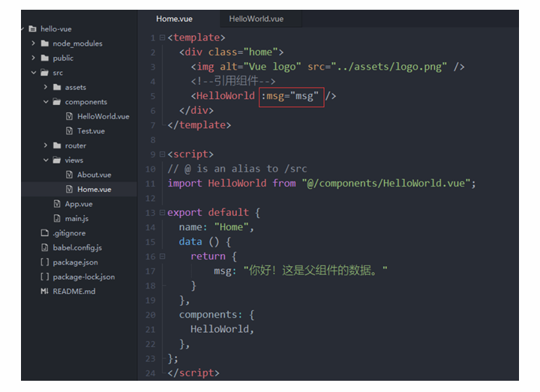
Task: Switch to the HelloWorld.vue editor tab
Action: coord(256,19)
